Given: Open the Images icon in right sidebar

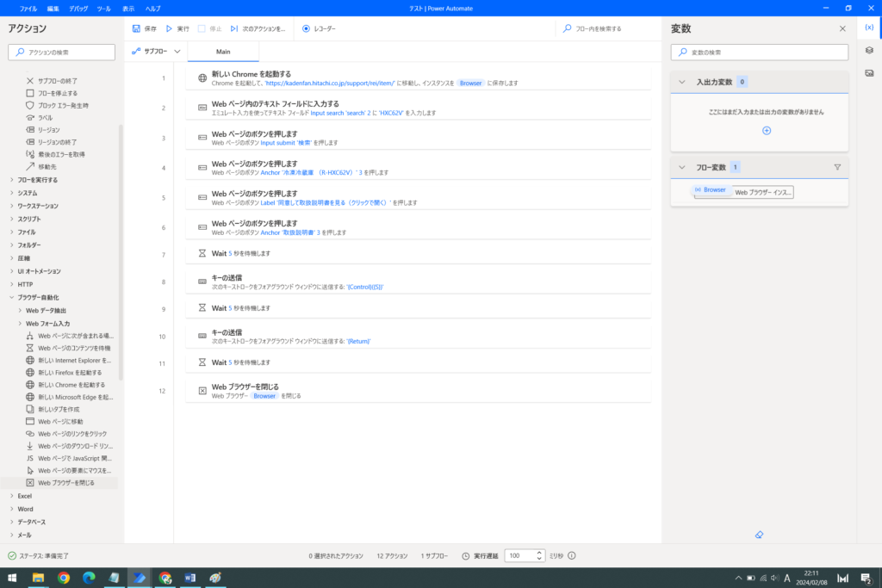Looking at the screenshot, I should 869,72.
